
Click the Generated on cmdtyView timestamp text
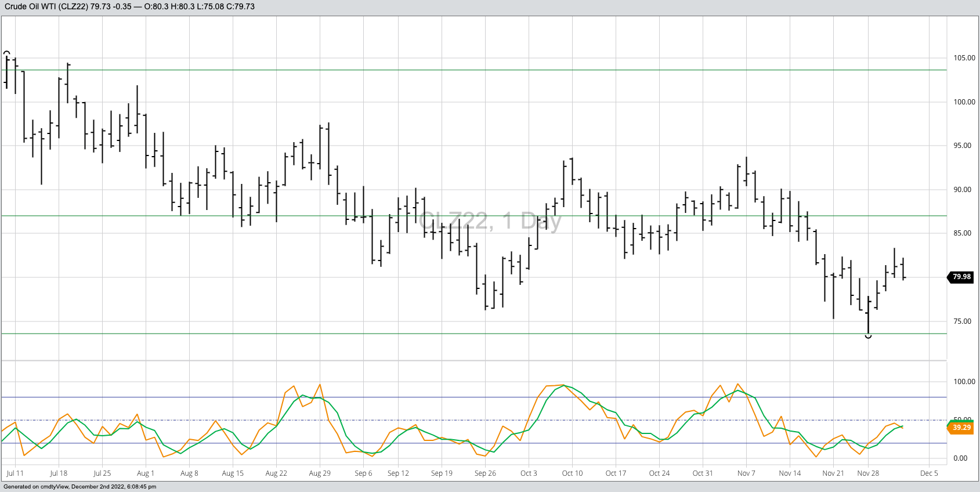tap(80, 487)
